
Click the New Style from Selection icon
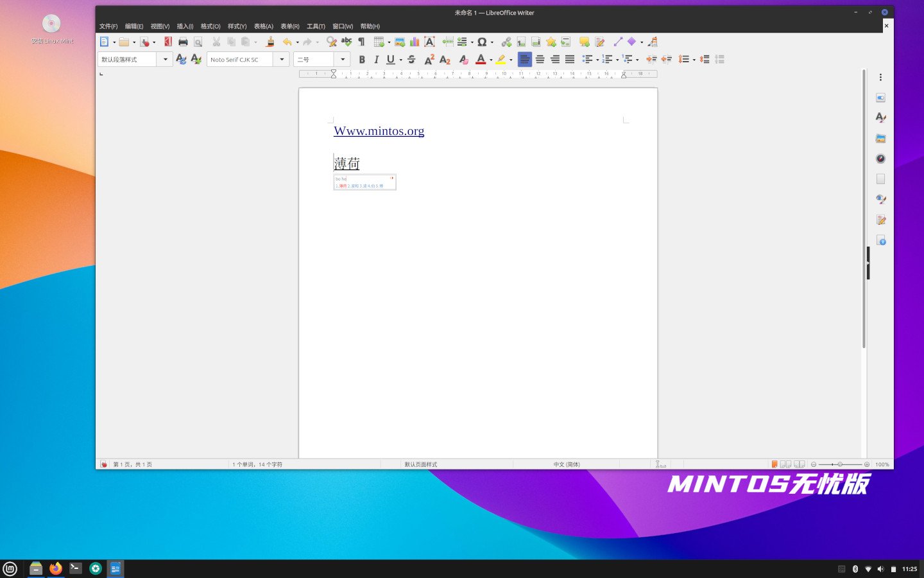coord(196,59)
